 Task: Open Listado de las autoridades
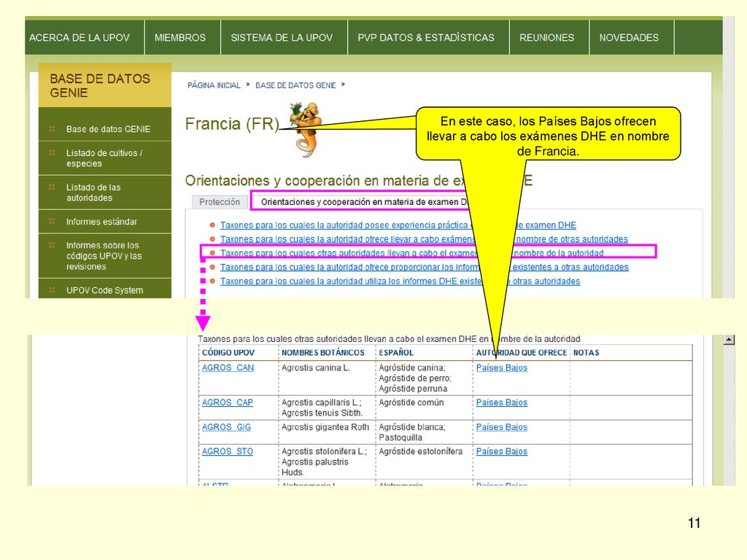(x=93, y=192)
